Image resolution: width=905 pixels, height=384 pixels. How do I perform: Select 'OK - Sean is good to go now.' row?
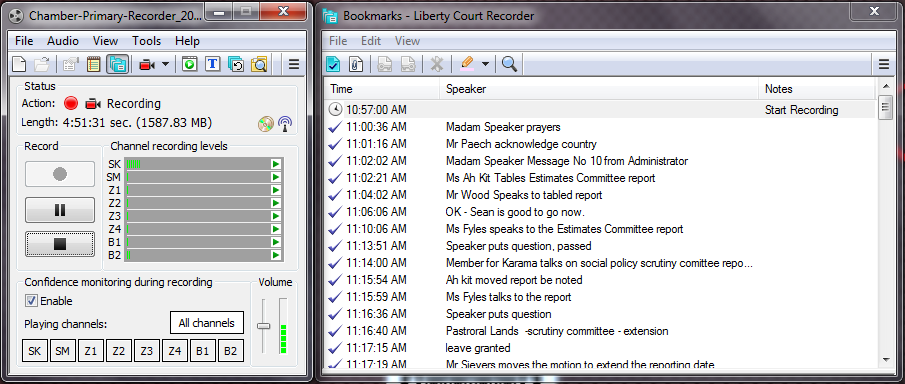600,212
